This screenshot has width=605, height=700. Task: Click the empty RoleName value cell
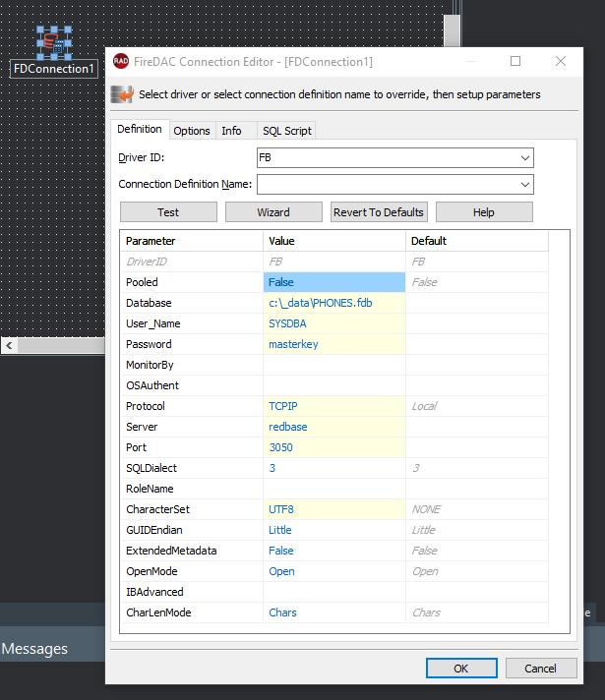tap(334, 489)
